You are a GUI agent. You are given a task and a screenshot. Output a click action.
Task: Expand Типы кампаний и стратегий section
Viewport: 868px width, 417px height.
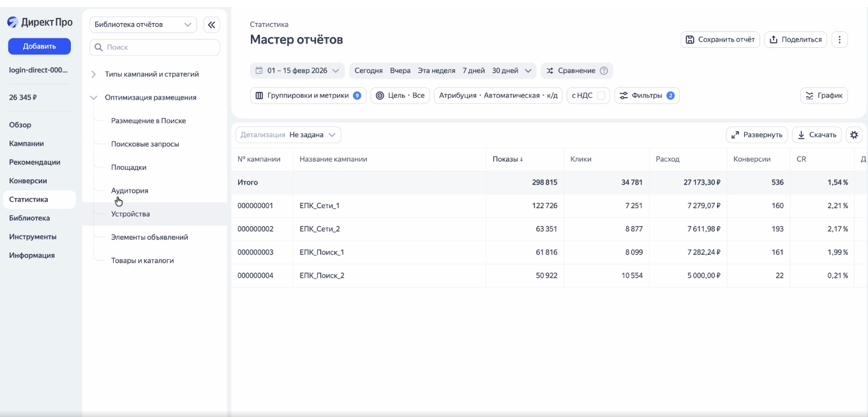94,74
